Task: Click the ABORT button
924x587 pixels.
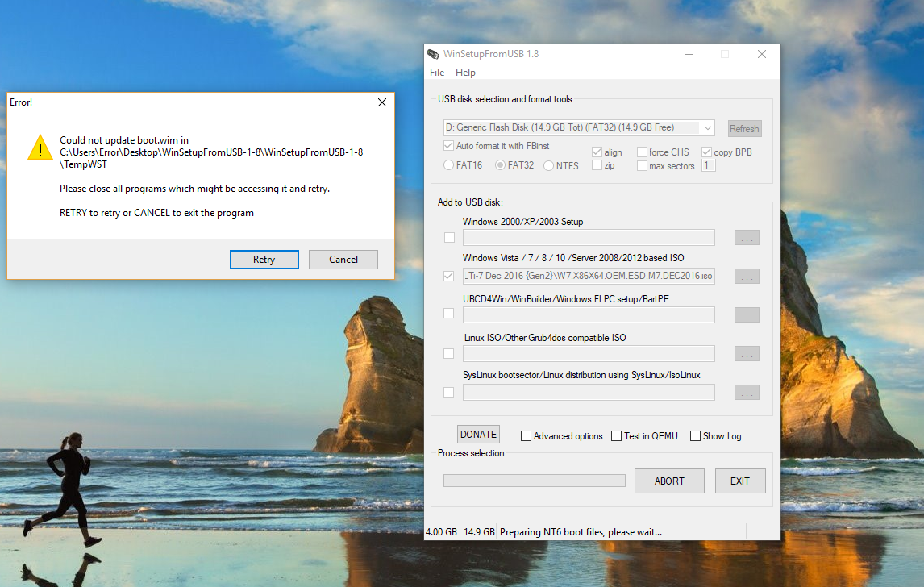Action: [669, 481]
